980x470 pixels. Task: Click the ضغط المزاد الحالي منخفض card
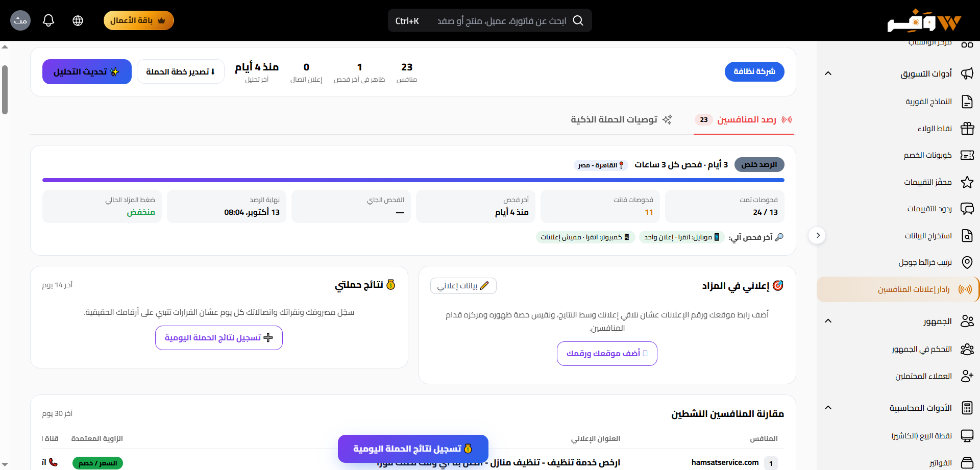pyautogui.click(x=102, y=206)
